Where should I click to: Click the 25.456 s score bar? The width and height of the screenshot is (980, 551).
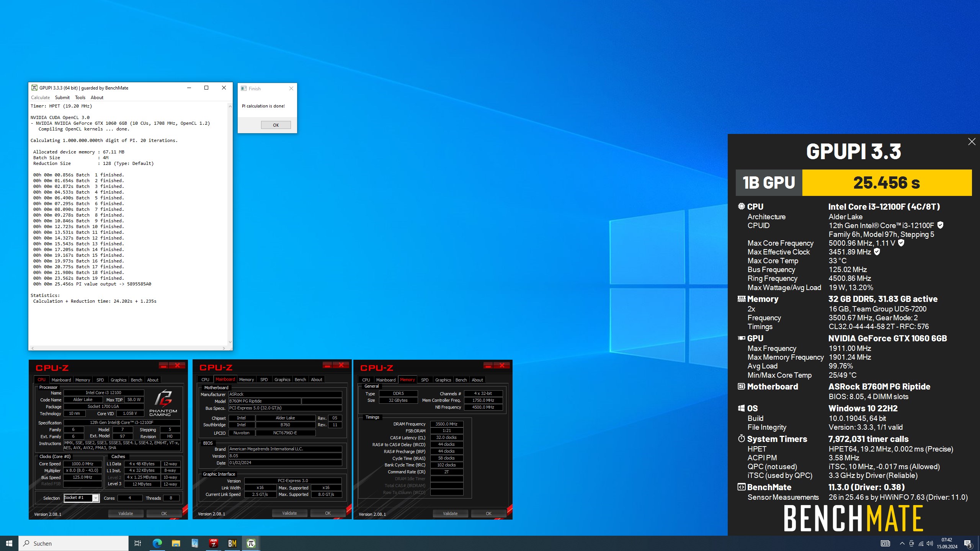click(x=887, y=183)
